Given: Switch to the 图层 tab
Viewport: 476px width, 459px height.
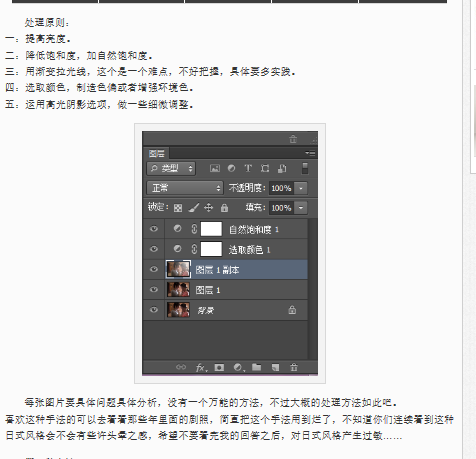Looking at the screenshot, I should pyautogui.click(x=157, y=153).
